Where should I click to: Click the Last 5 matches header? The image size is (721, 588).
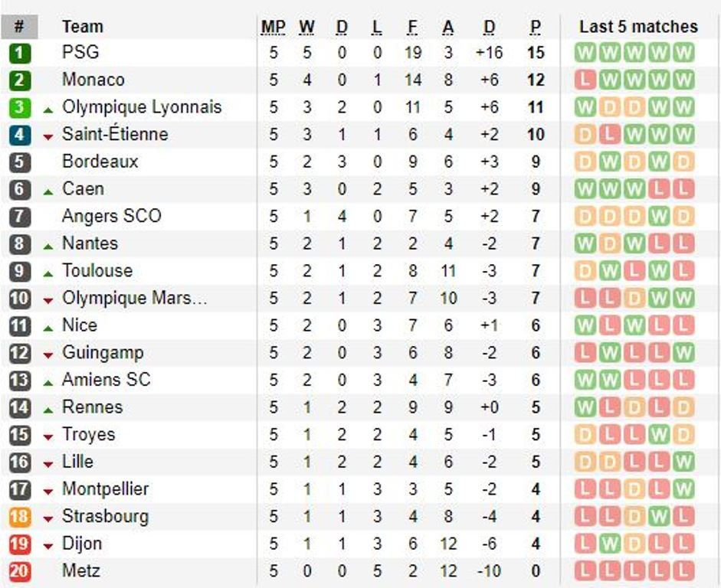point(638,27)
